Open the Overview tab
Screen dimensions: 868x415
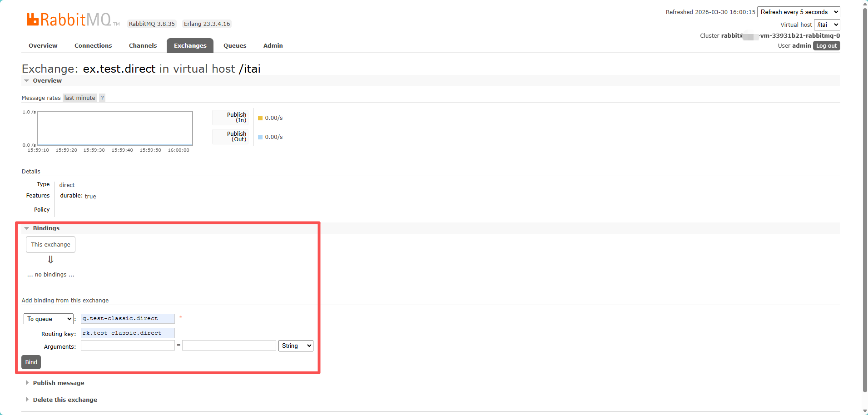(43, 45)
